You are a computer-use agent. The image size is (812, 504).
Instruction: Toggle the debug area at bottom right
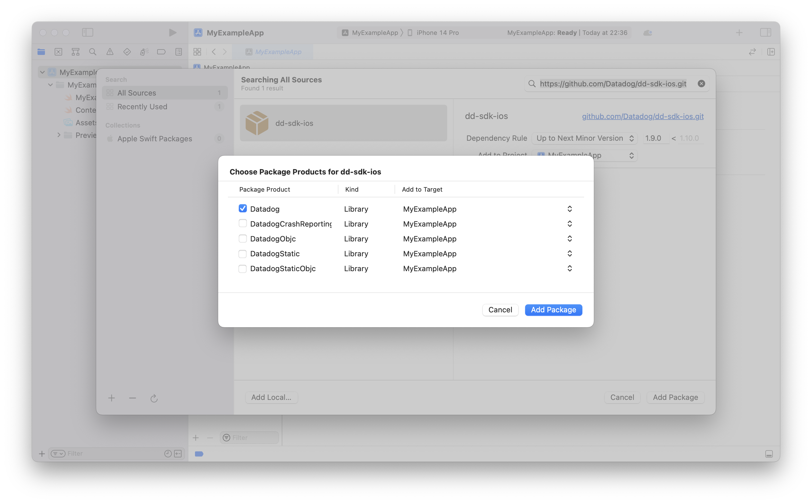pos(769,454)
